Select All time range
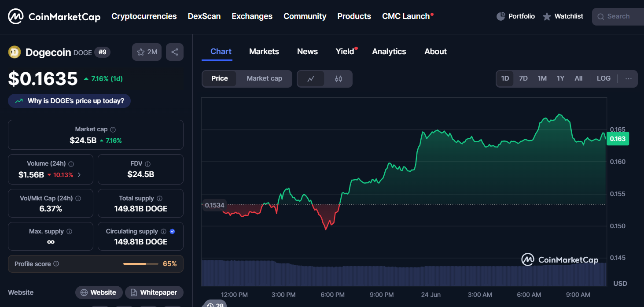The image size is (644, 307). 578,78
